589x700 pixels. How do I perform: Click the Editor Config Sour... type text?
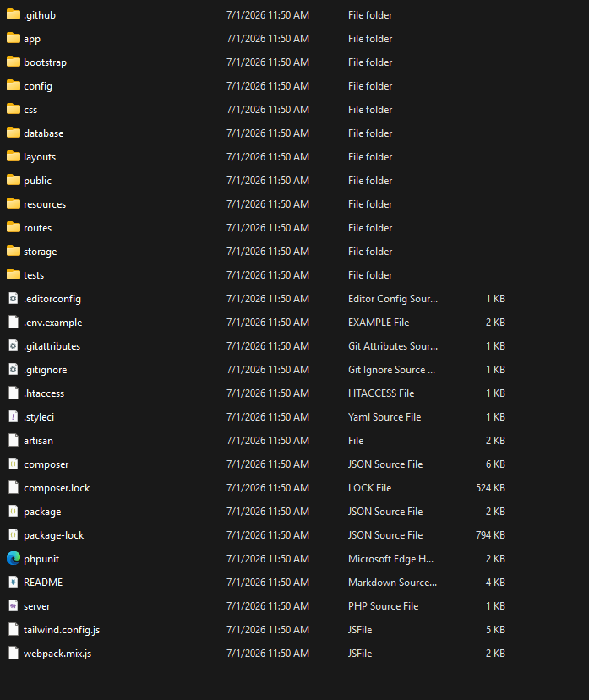[393, 299]
